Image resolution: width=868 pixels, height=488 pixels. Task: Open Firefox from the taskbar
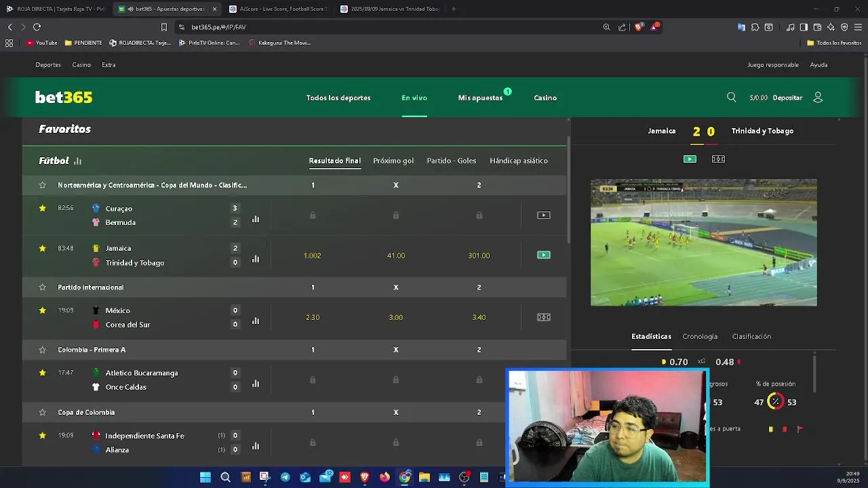point(384,477)
